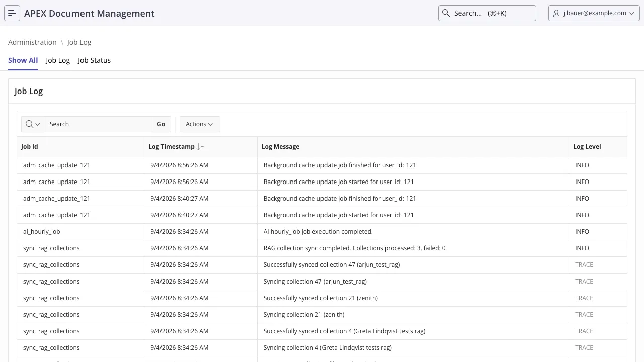Screen dimensions: 644x362
Task: Click 'Syncing collection 47 (arjun_test_rag)' message
Action: 315,282
